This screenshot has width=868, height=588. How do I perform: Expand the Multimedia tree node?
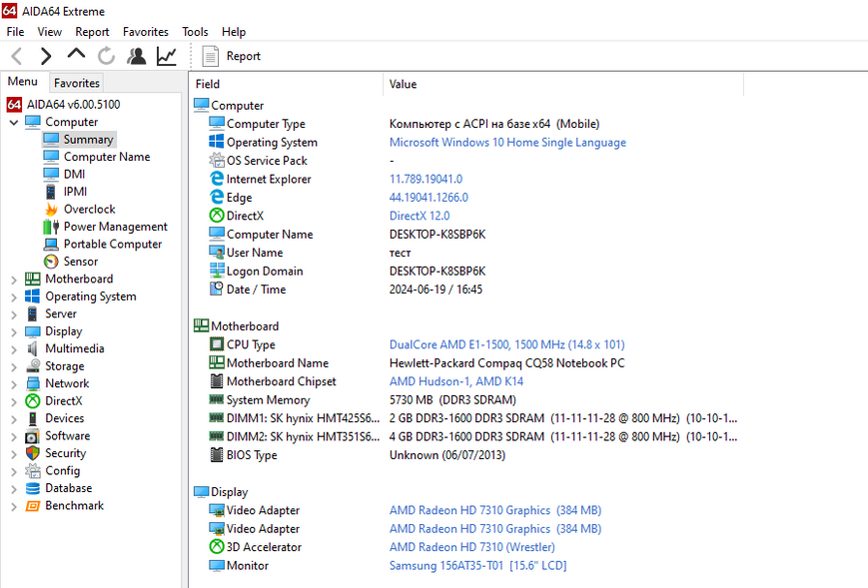[x=14, y=349]
